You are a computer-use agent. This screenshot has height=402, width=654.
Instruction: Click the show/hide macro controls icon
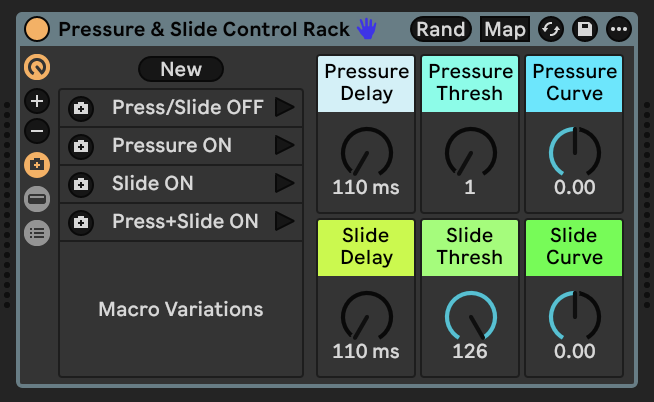37,67
